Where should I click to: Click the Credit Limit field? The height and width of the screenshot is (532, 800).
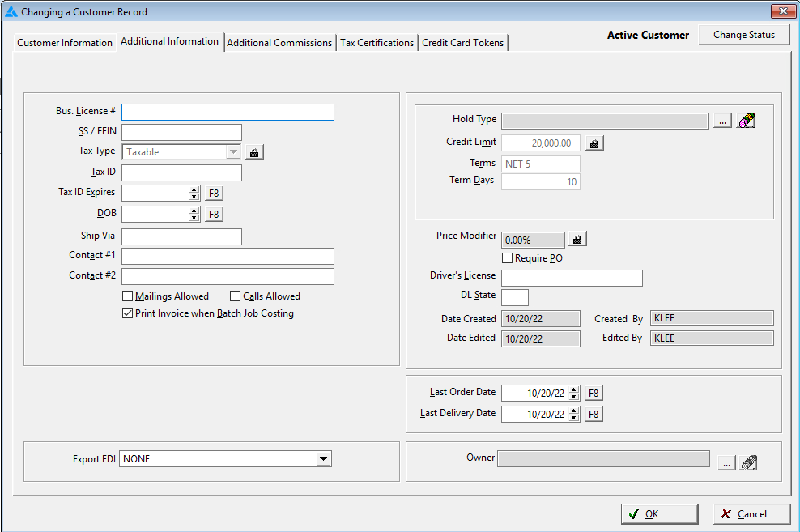click(x=541, y=143)
